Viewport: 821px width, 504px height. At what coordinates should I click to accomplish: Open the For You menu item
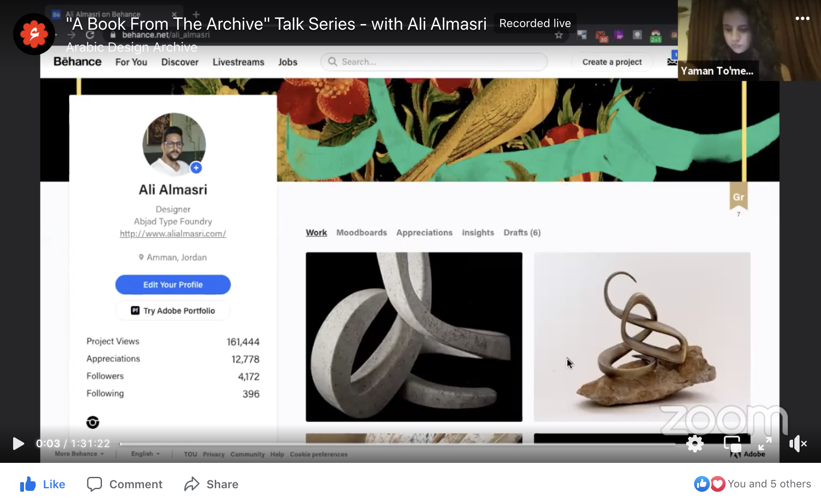click(x=131, y=62)
